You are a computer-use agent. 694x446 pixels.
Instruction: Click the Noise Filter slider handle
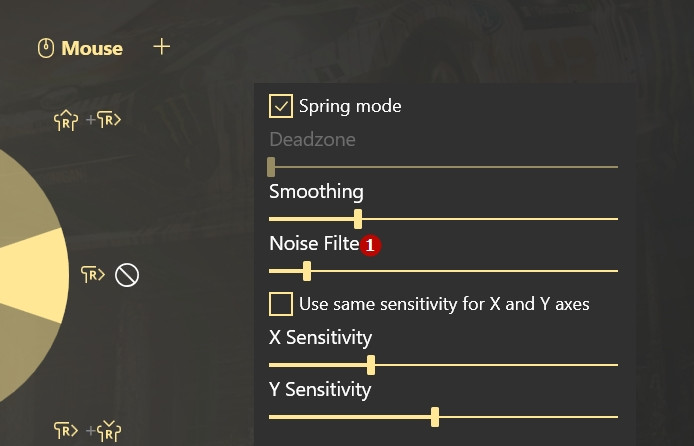pyautogui.click(x=307, y=271)
